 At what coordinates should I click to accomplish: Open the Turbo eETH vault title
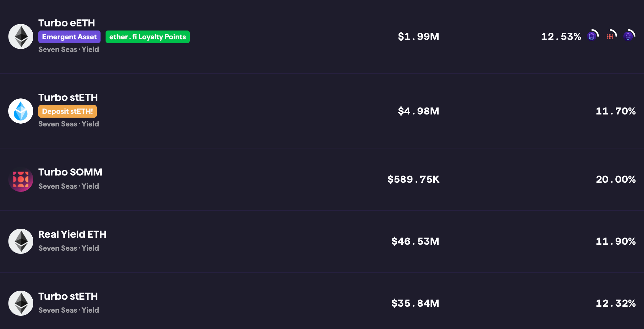point(67,23)
